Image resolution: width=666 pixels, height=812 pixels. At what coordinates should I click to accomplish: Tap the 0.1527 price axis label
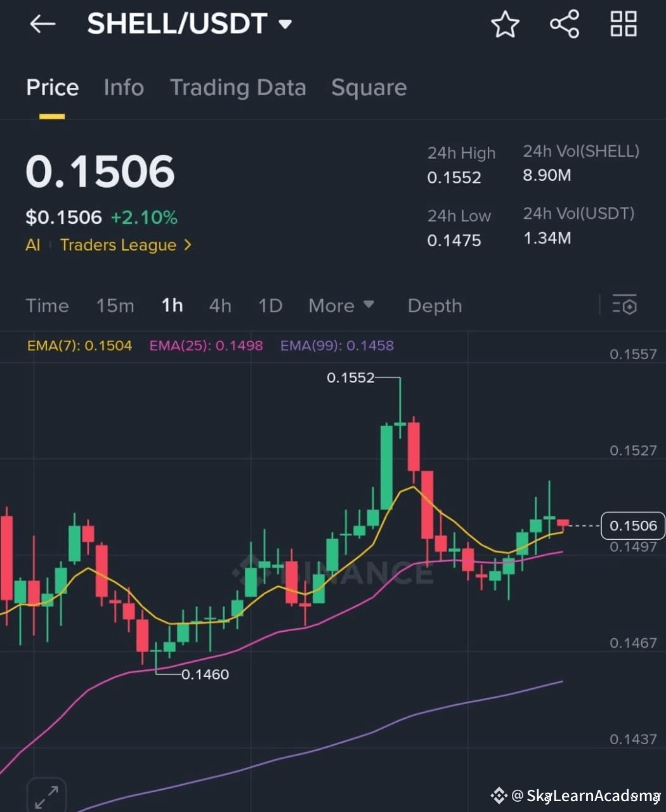(x=633, y=450)
